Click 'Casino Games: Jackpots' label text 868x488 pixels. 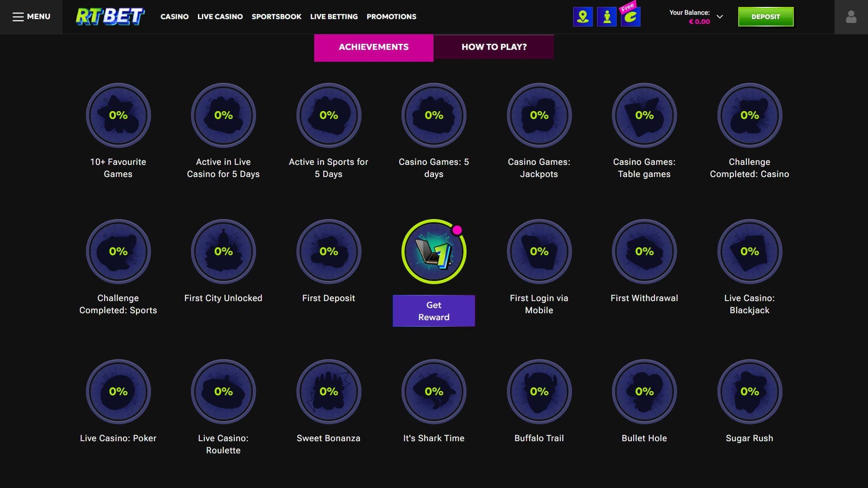(539, 168)
